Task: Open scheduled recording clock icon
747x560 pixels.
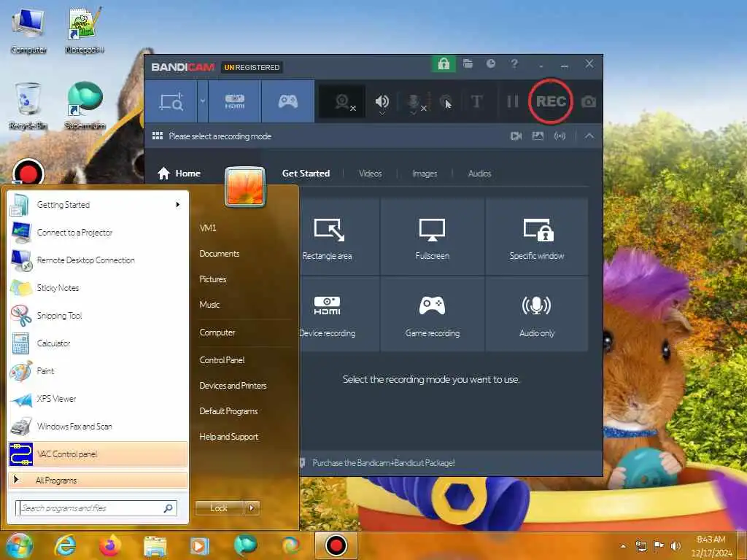Action: coord(491,63)
